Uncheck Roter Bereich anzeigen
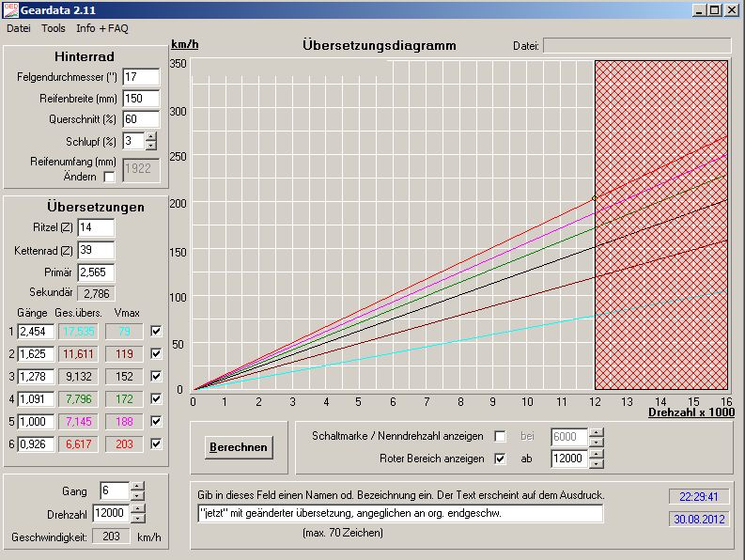745x560 pixels. [x=500, y=459]
